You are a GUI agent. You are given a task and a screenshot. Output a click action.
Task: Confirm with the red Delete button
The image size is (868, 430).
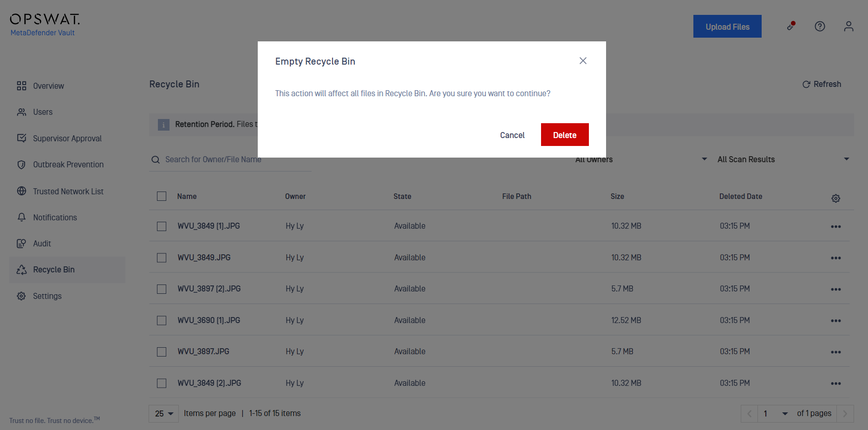565,135
